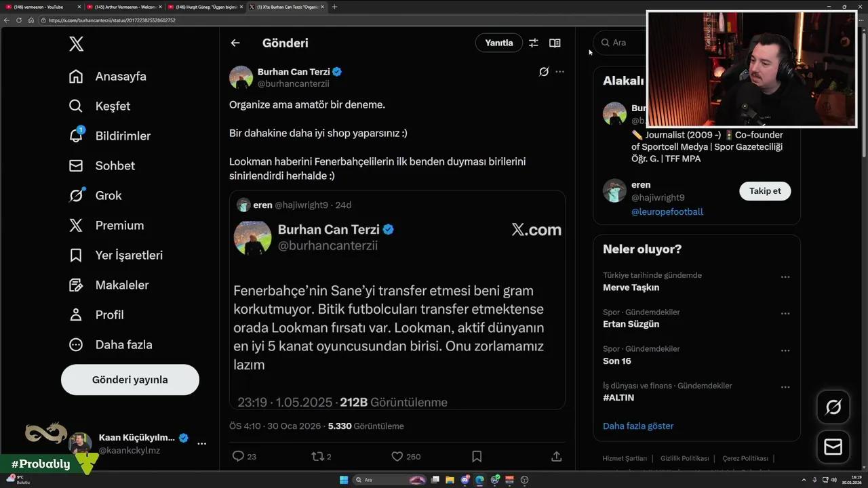
Task: Open a new browser tab
Action: (x=334, y=7)
